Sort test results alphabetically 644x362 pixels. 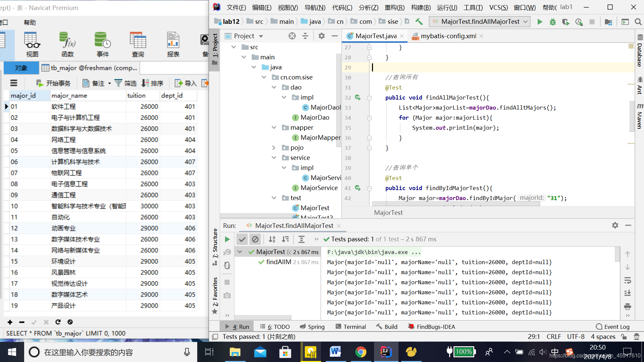(x=272, y=239)
